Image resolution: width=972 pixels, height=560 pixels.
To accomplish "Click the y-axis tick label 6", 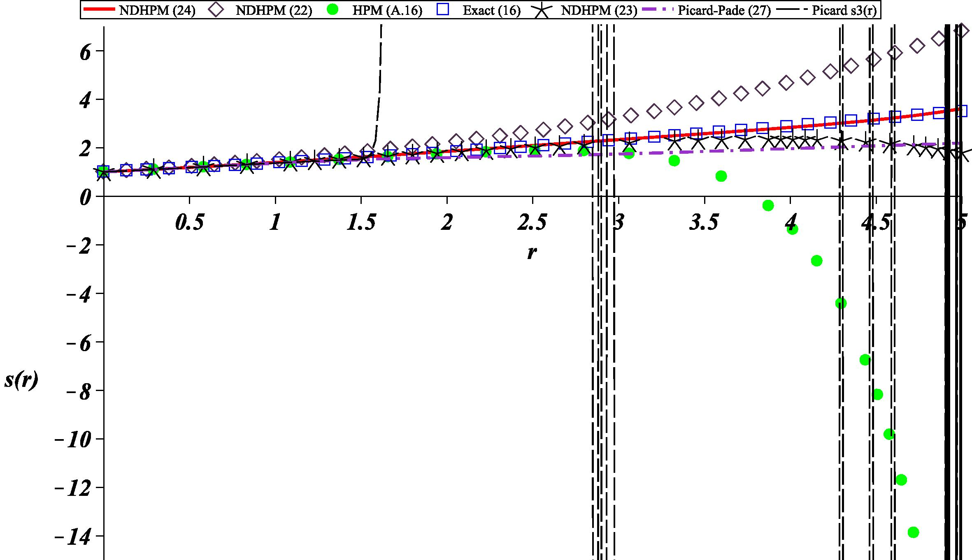I will [85, 53].
